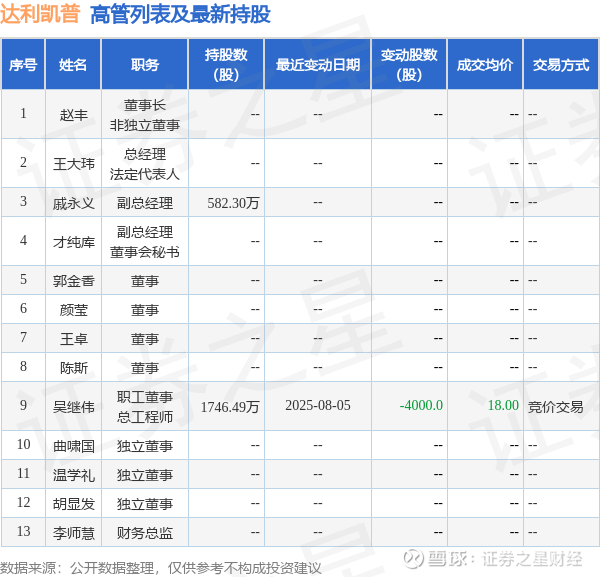Click the 达利凯普 company title
The image size is (600, 577).
tap(40, 14)
